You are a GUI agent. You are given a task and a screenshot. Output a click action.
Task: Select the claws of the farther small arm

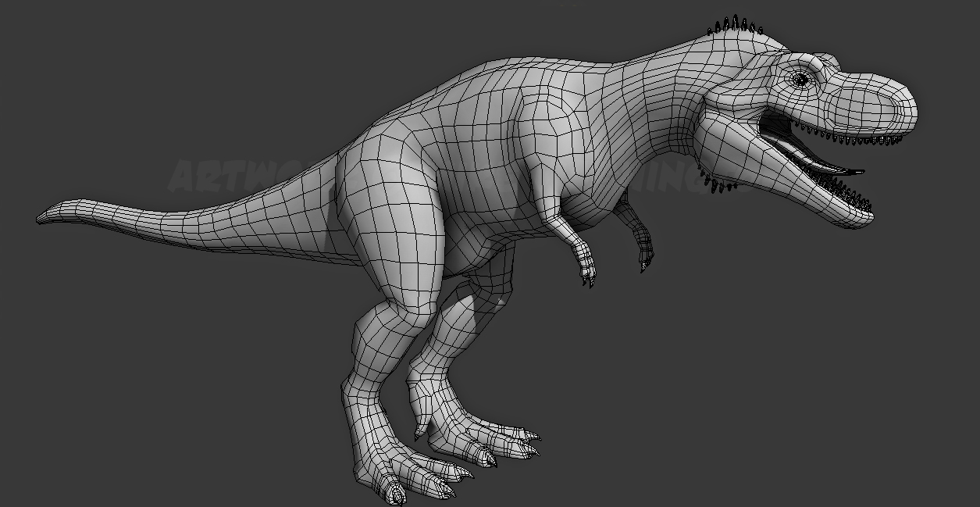645,264
